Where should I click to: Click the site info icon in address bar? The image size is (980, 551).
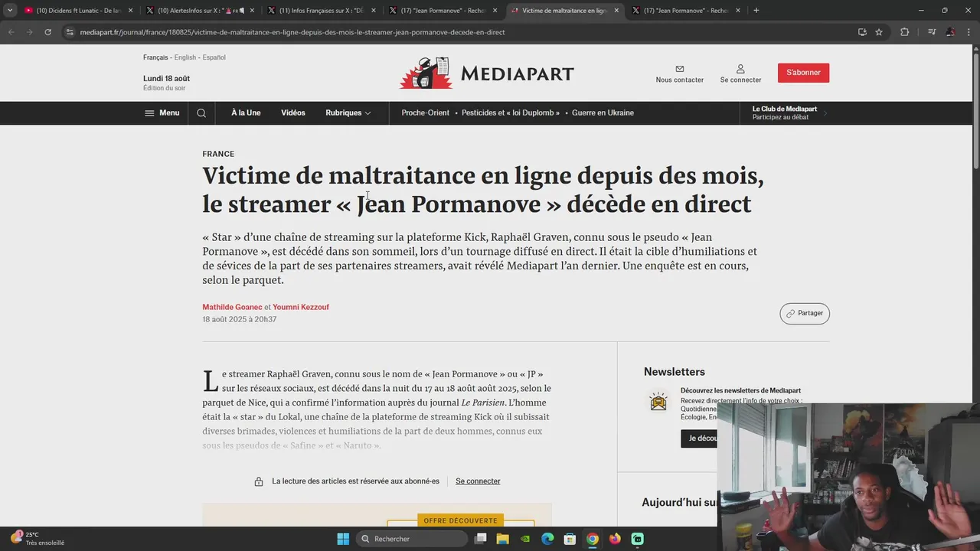[70, 32]
